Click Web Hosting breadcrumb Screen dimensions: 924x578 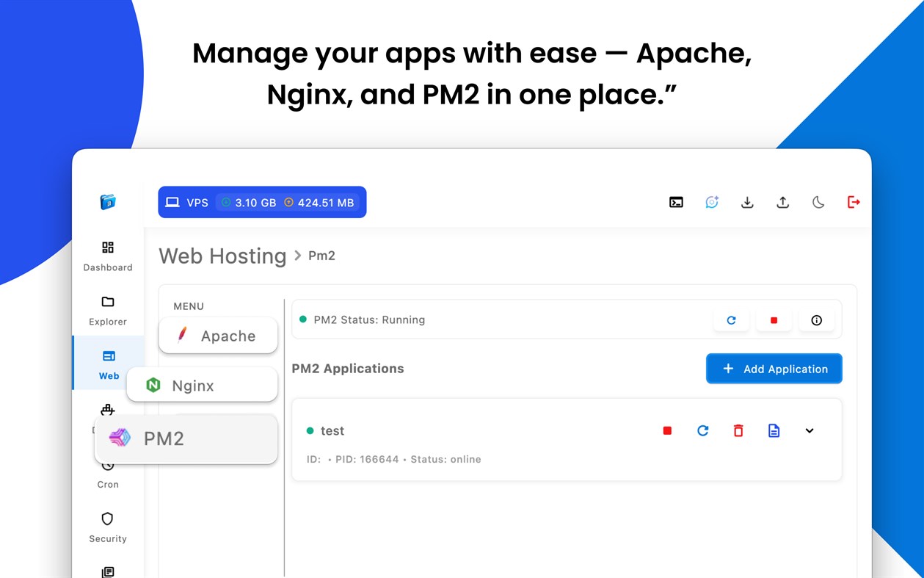point(222,256)
